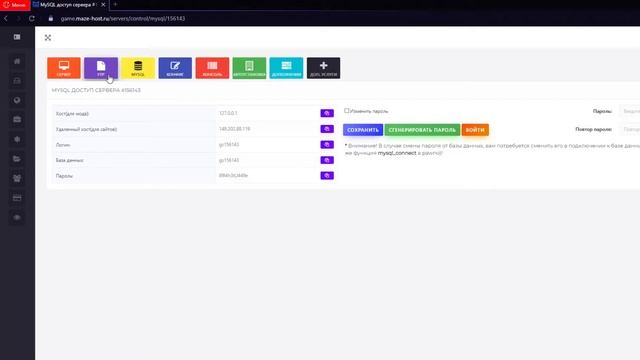Click the 127.0.0.1 host value
Viewport: 640px width, 360px height.
[x=228, y=113]
